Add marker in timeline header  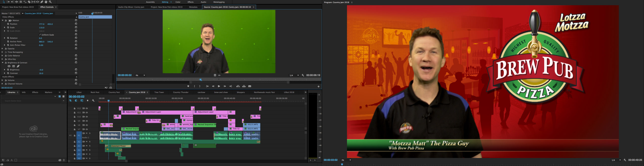tap(88, 100)
